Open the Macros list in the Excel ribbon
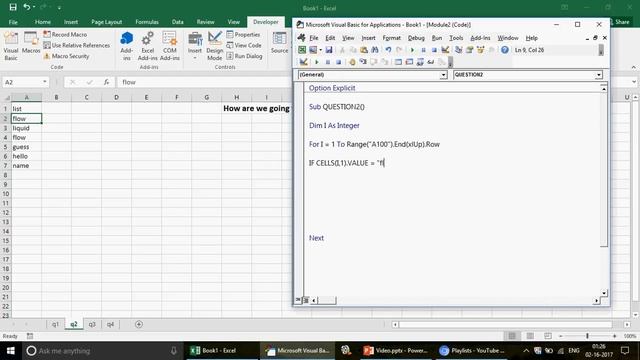This screenshot has height=360, width=640. [x=31, y=43]
